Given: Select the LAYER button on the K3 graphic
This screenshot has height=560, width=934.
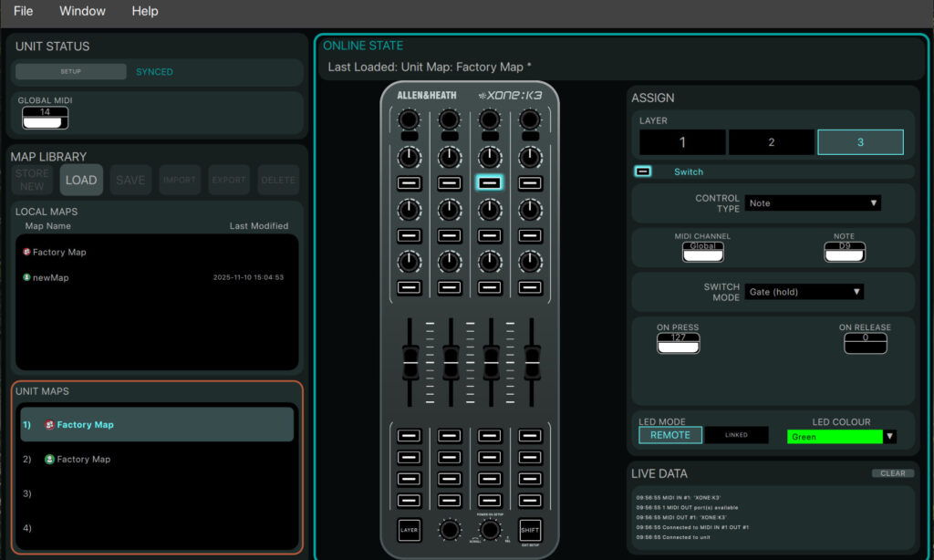Looking at the screenshot, I should click(409, 530).
